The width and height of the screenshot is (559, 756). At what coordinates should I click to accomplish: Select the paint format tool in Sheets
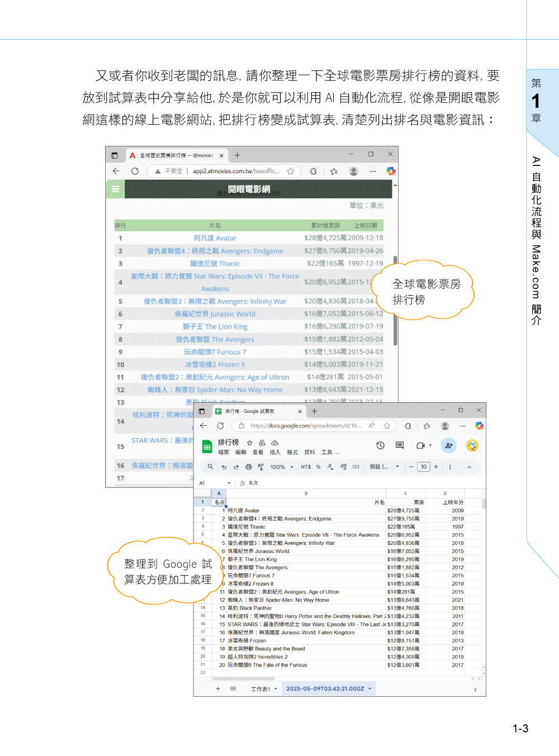tap(260, 467)
